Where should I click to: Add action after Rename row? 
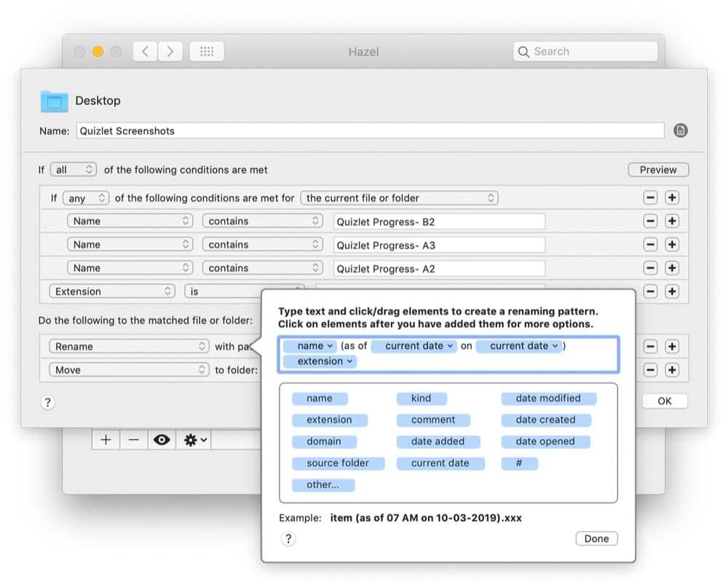[672, 346]
